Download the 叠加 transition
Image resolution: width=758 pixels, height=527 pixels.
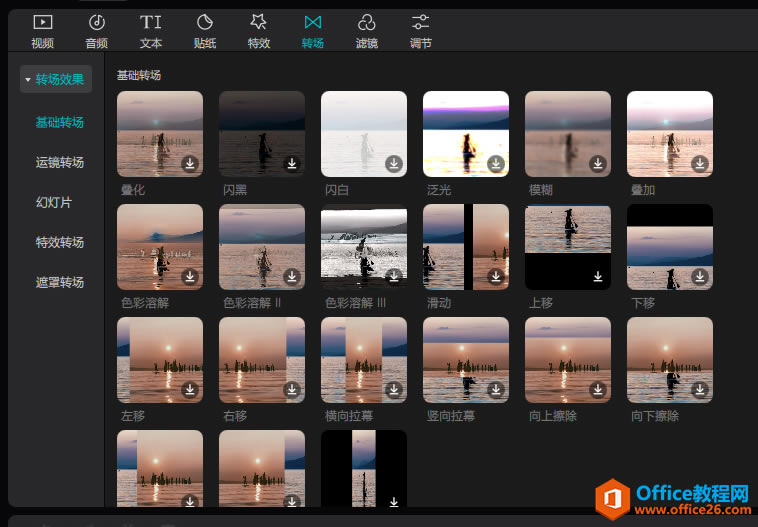tap(700, 163)
